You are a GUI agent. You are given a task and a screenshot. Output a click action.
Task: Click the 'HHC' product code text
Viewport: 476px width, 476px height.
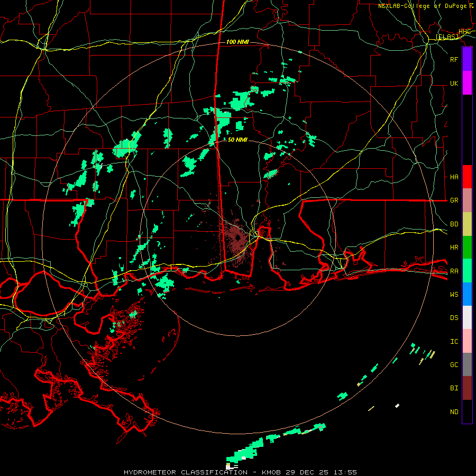pyautogui.click(x=464, y=32)
